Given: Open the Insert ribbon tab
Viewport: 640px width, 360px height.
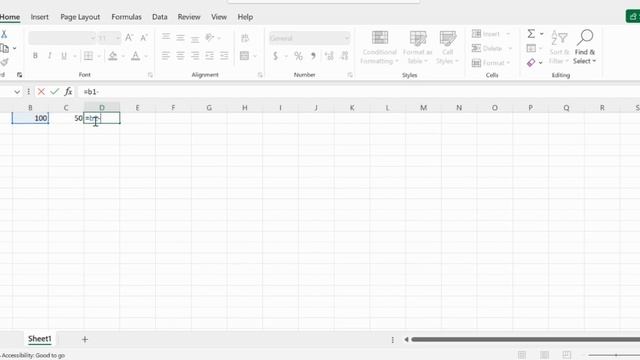Looking at the screenshot, I should pos(40,17).
